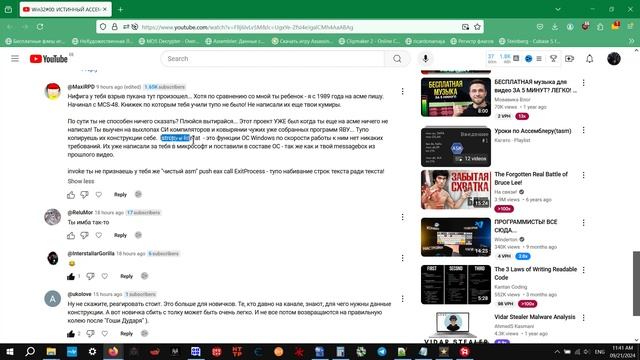Open Windows taskbar search

tap(30, 351)
